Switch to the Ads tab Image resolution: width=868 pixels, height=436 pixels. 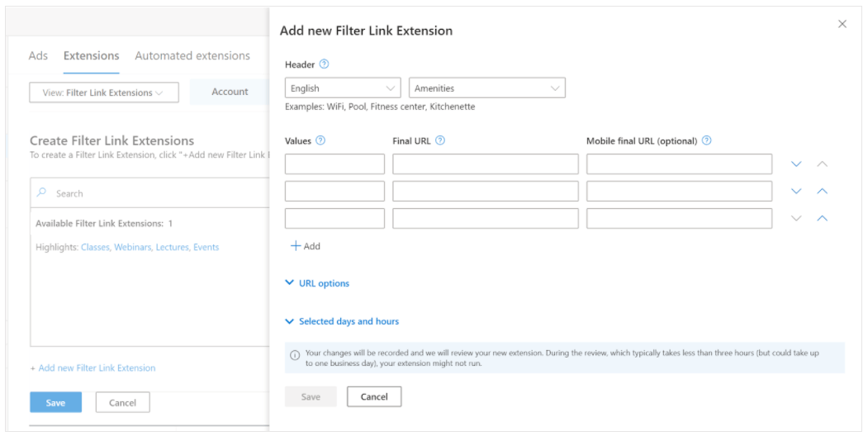click(x=38, y=55)
